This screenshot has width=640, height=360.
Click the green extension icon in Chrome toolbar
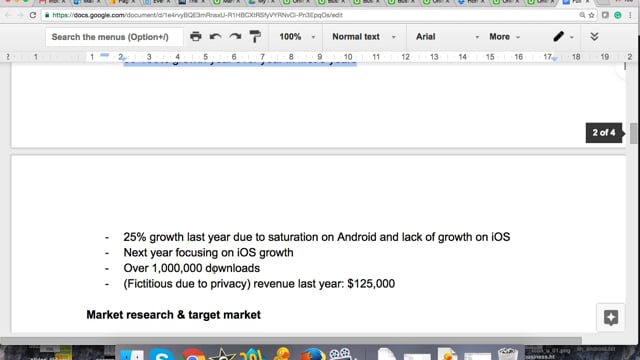[618, 15]
